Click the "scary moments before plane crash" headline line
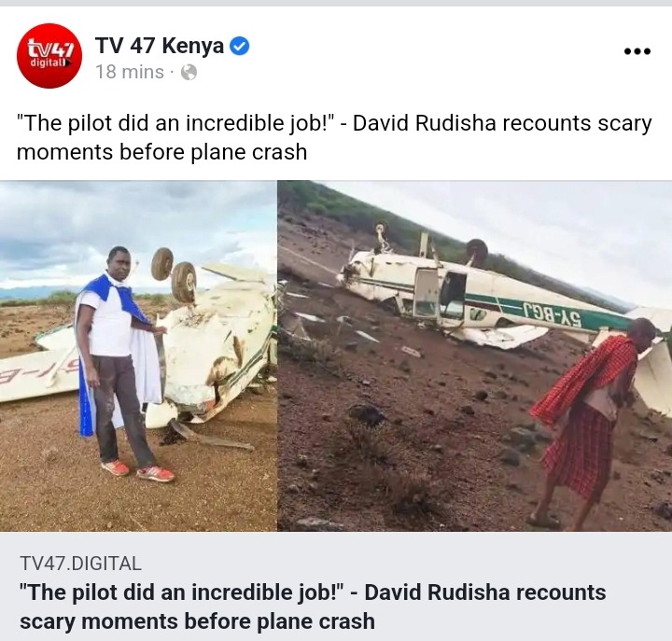672x641 pixels. (x=197, y=621)
